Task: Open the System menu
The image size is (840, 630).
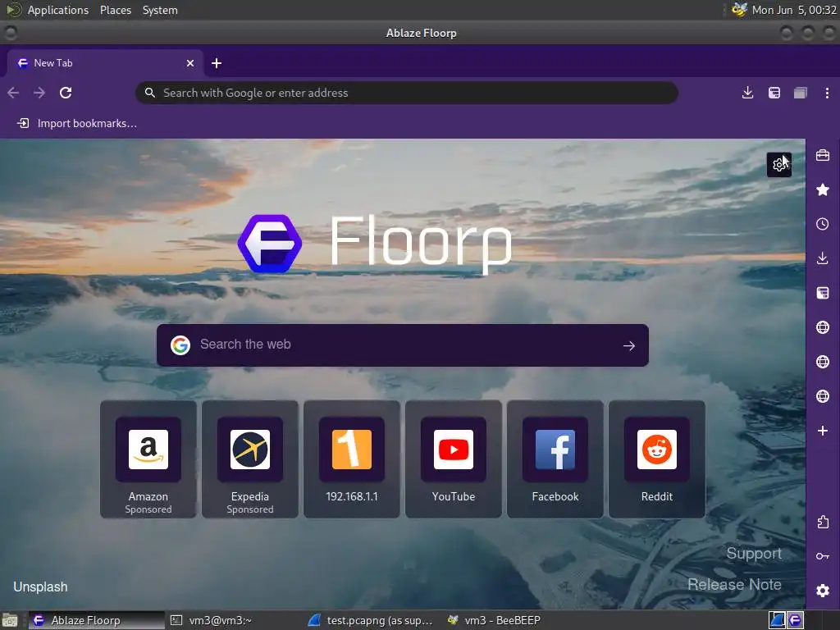Action: (x=160, y=10)
